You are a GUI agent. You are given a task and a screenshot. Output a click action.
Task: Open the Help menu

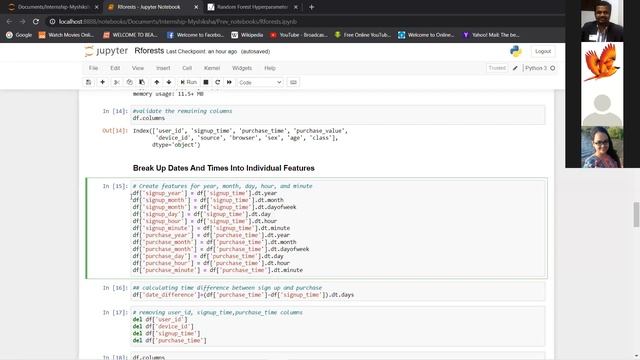270,68
